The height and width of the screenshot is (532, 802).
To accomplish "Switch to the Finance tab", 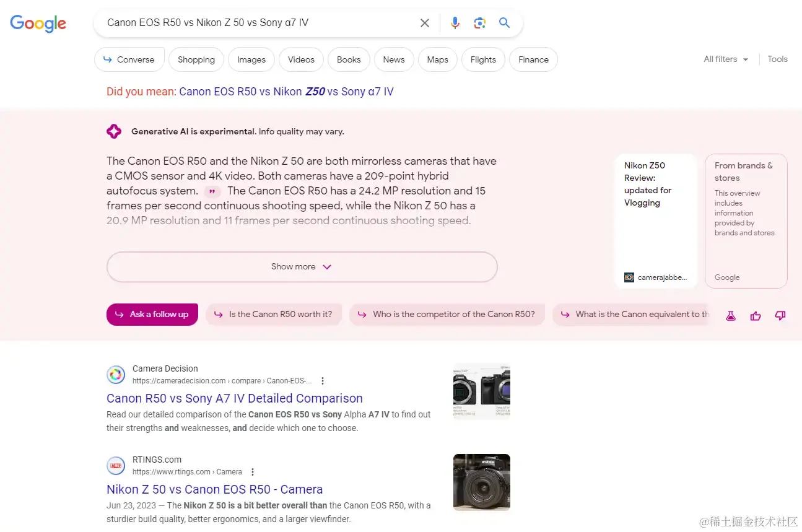I will [x=533, y=59].
